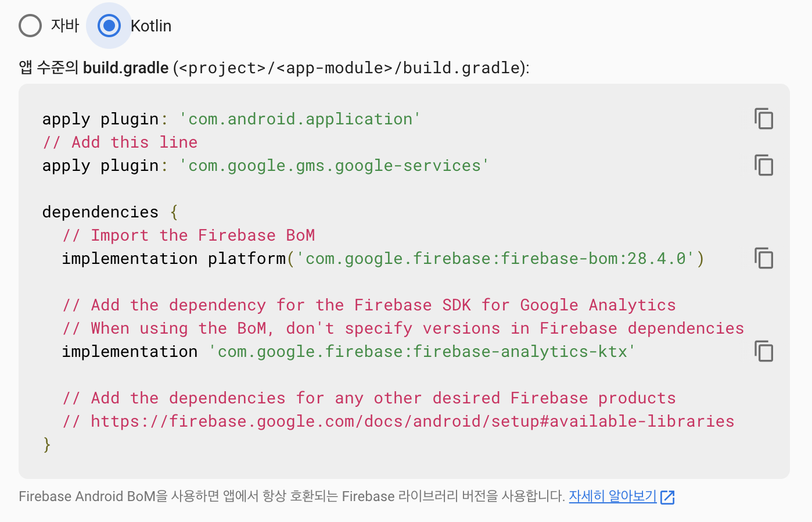The image size is (812, 522).
Task: Click the 'dependencies {' line
Action: [110, 212]
